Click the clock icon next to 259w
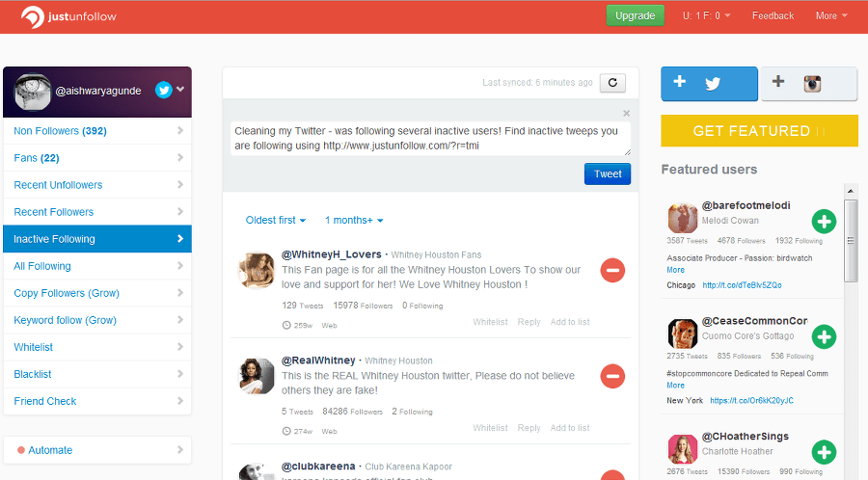 tap(286, 325)
